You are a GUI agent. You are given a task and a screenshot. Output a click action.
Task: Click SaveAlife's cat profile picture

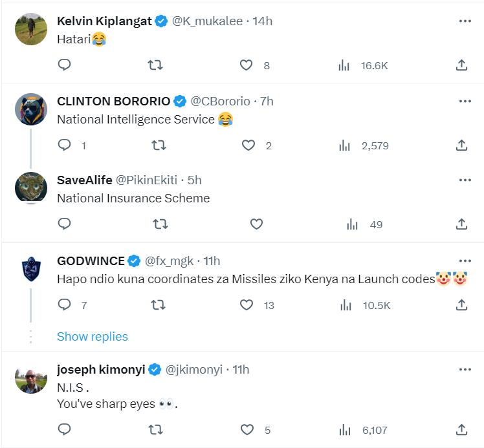[x=30, y=188]
